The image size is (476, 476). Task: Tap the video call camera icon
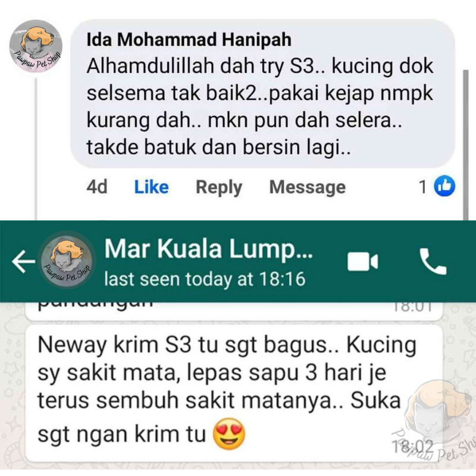[x=362, y=261]
